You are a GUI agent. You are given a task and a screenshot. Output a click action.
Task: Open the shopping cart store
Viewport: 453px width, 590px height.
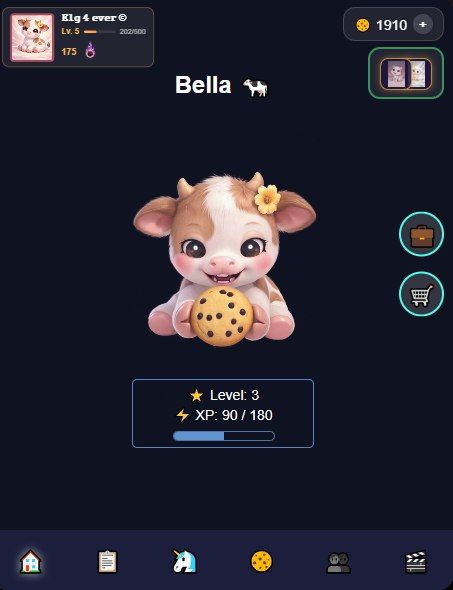point(421,294)
